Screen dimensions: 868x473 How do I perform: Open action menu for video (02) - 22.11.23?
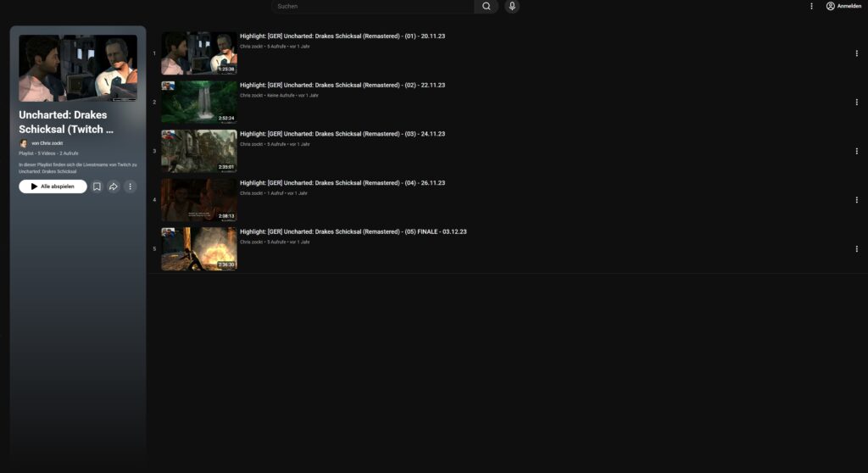[856, 103]
